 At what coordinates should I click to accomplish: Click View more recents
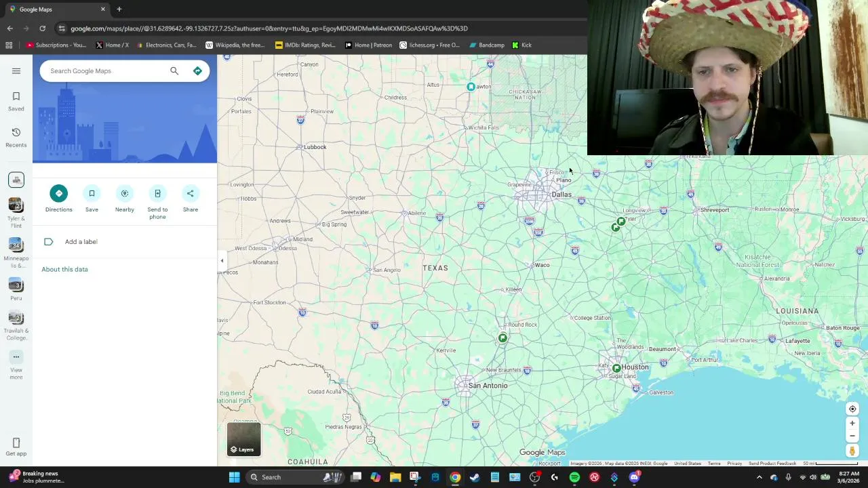point(16,366)
